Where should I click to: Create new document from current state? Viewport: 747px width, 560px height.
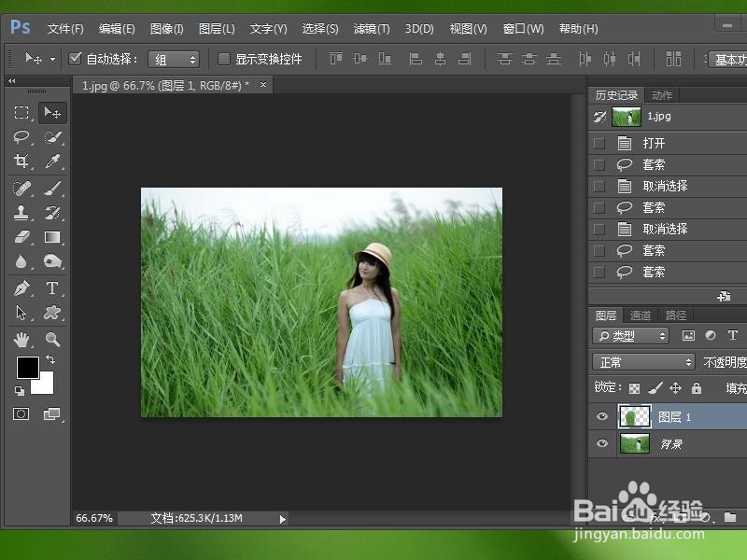(x=724, y=296)
